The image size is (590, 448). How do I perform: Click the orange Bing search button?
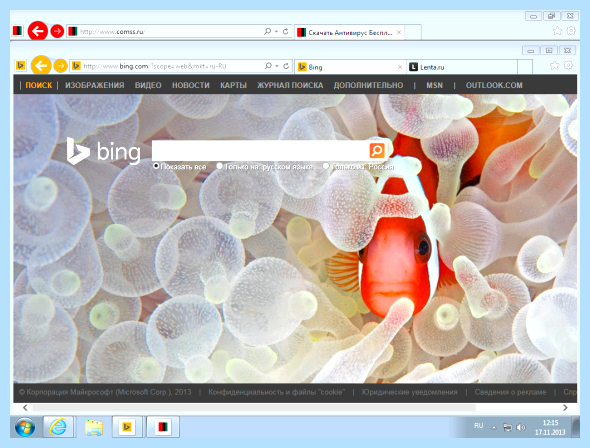(377, 150)
